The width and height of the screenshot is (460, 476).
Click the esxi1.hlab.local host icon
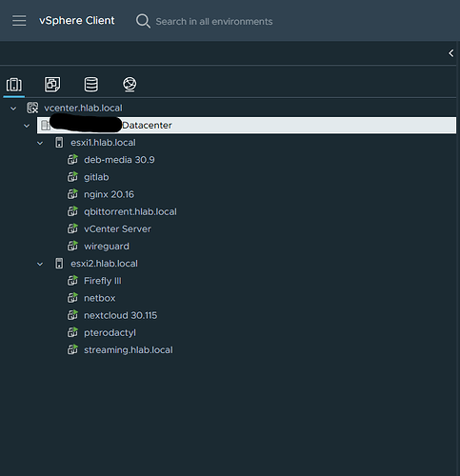[x=59, y=143]
